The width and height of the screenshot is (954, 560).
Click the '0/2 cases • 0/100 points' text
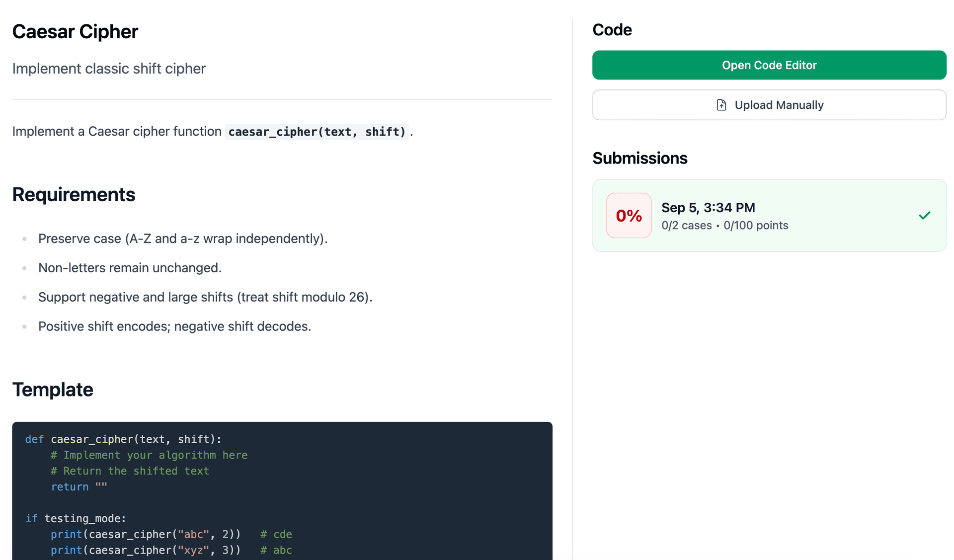coord(724,226)
